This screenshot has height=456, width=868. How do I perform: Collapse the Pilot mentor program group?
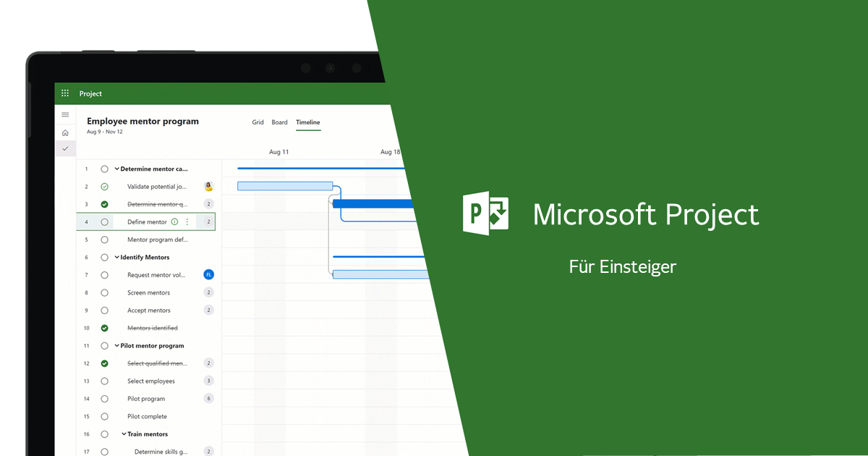(x=116, y=346)
